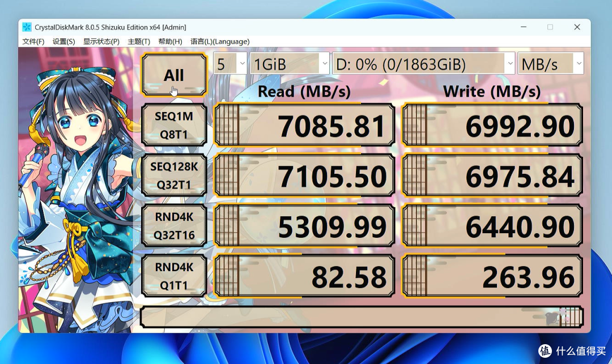Close the CrystalDiskMark window

pos(577,27)
